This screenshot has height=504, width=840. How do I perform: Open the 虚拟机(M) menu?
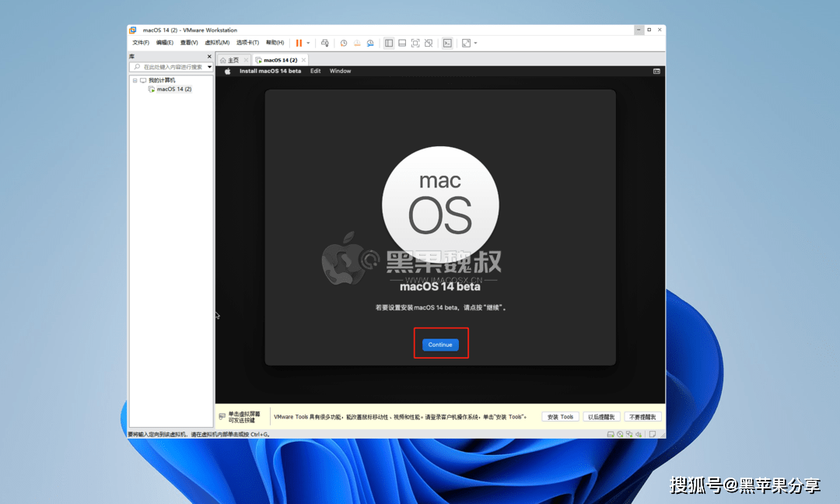point(217,43)
